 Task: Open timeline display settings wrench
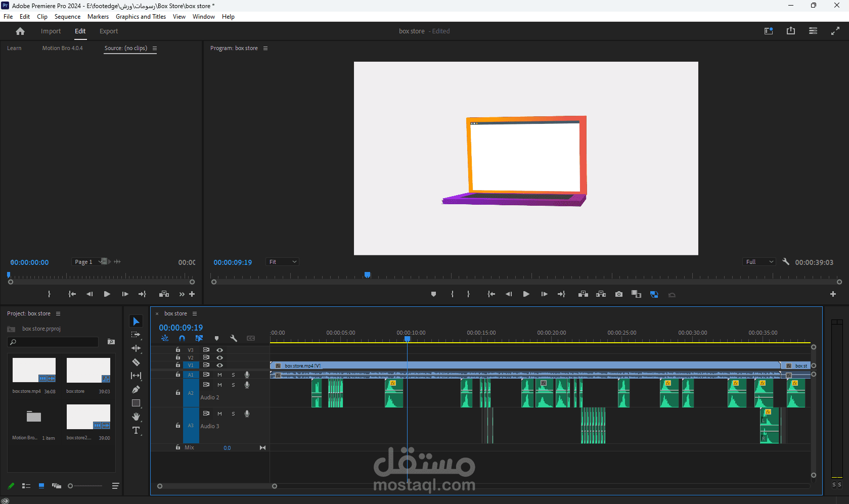point(234,338)
